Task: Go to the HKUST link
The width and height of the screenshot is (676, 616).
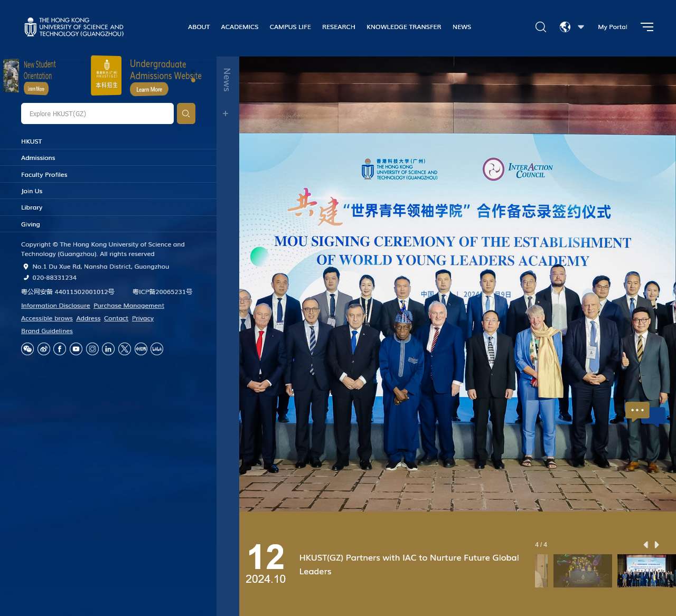Action: click(x=32, y=141)
